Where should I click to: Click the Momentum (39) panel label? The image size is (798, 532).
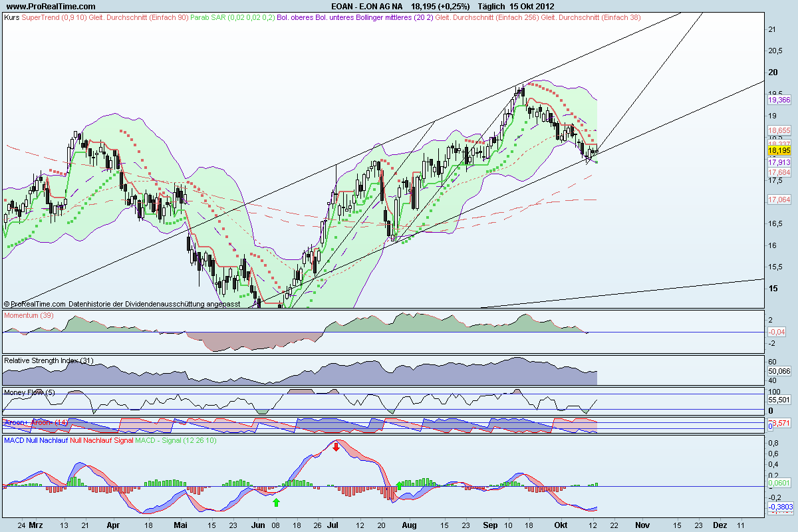(x=29, y=315)
